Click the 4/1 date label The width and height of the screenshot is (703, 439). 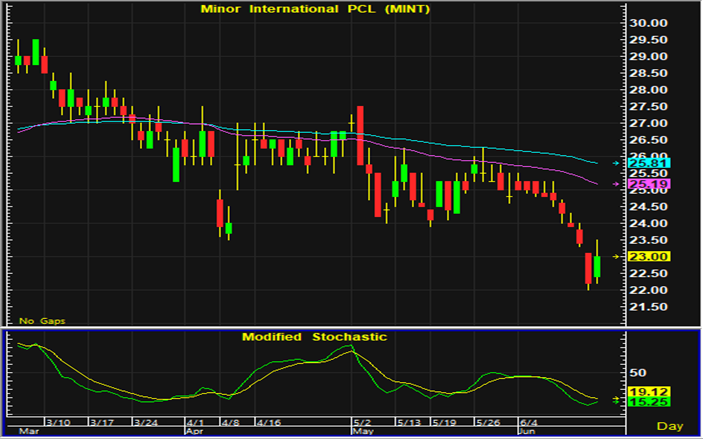(x=195, y=422)
